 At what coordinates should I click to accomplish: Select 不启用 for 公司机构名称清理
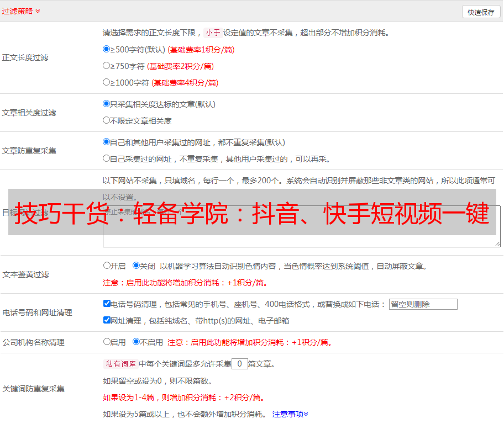pyautogui.click(x=136, y=342)
